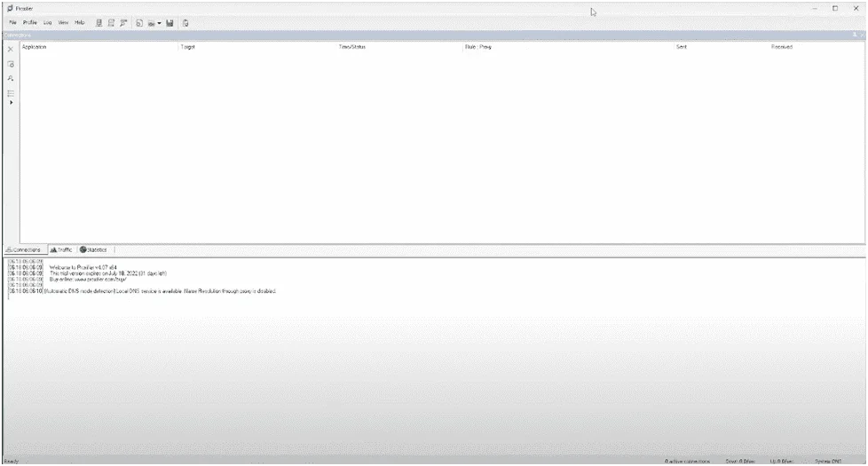Click the 'Up 0 B/sec' status bar entry

point(782,461)
